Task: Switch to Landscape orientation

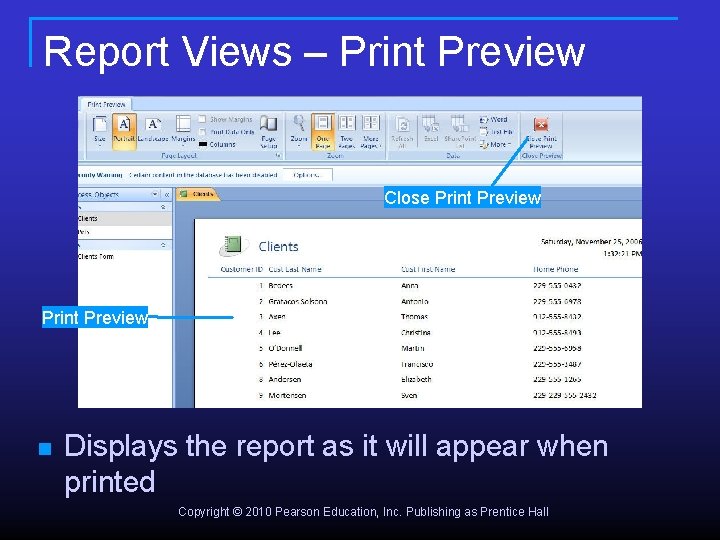Action: (x=153, y=130)
